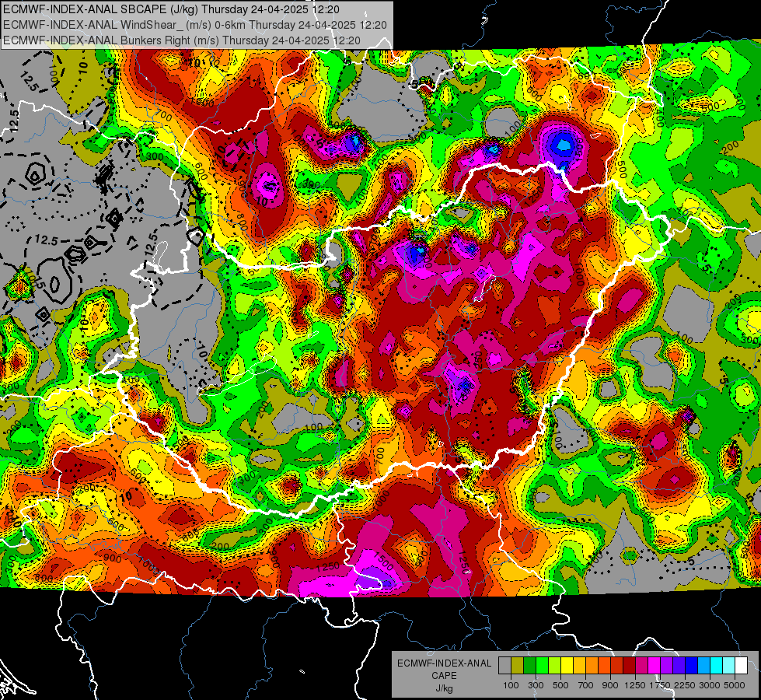Click the 700 legend tick label
Image resolution: width=761 pixels, height=700 pixels.
click(x=586, y=685)
